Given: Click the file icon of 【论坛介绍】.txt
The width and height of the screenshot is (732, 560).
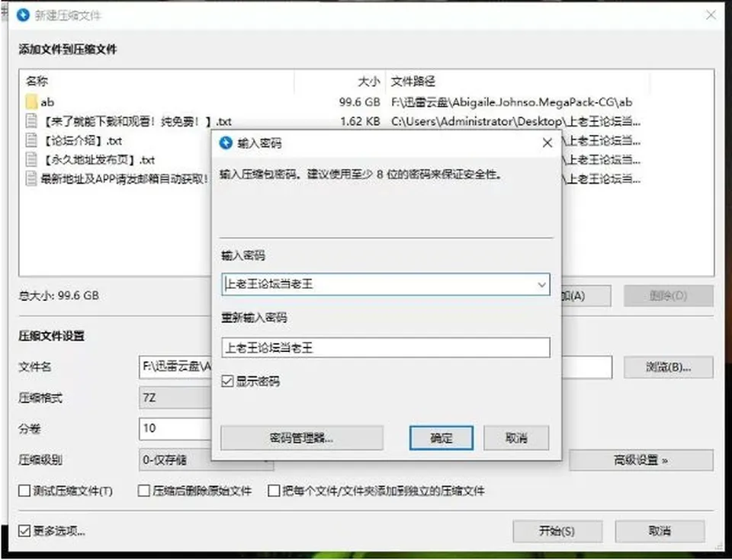Looking at the screenshot, I should 31,140.
